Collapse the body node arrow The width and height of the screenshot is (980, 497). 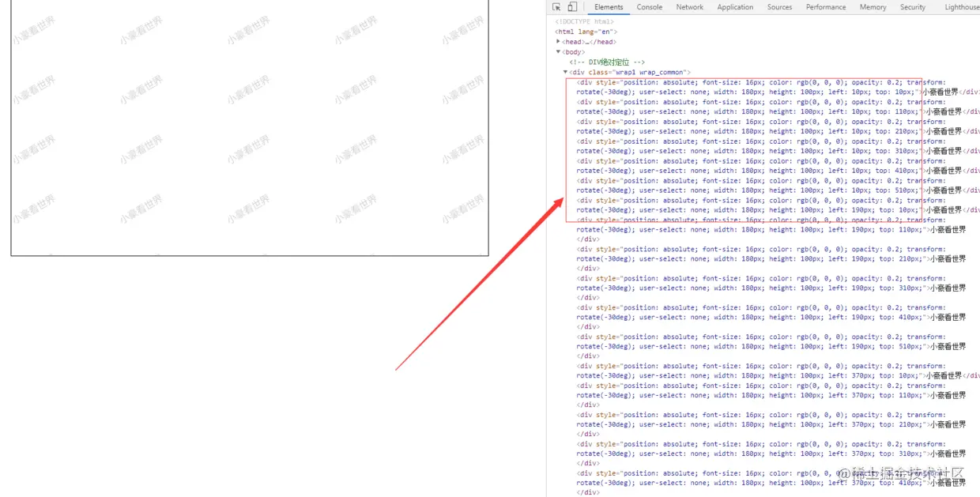coord(558,52)
